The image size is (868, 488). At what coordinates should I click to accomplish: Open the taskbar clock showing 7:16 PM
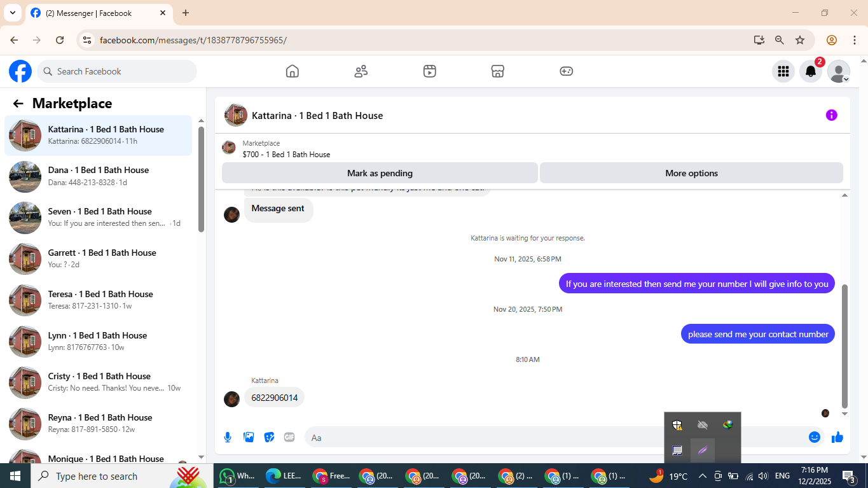point(814,476)
